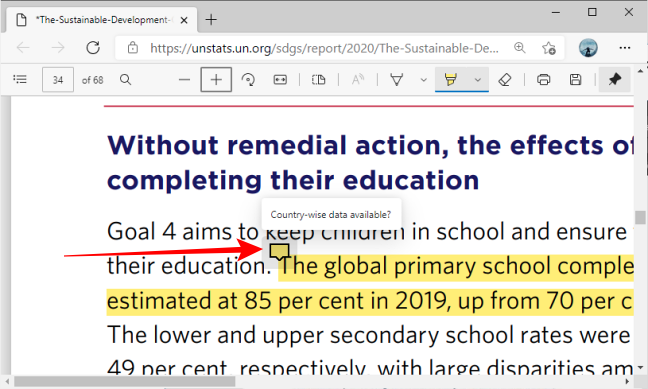Click the scroll left arrow

[6, 381]
